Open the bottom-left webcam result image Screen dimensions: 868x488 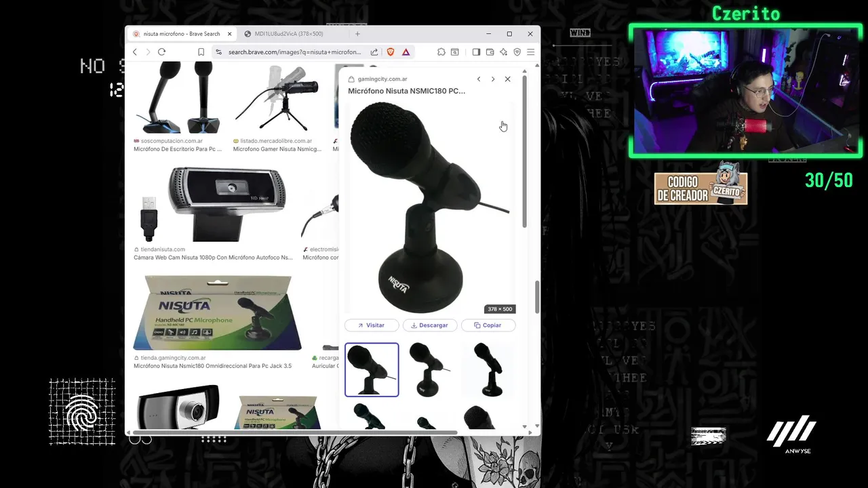click(178, 407)
